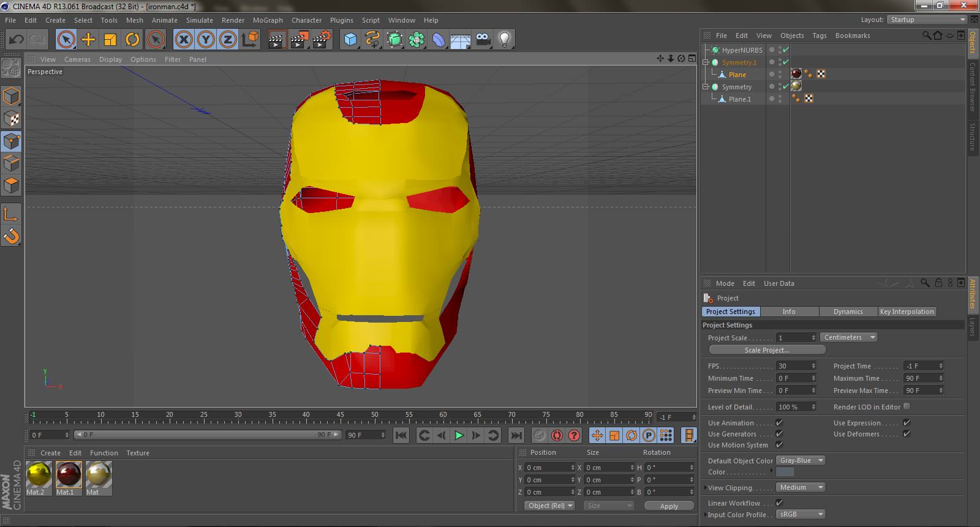Open the MoGraph menu

point(268,20)
